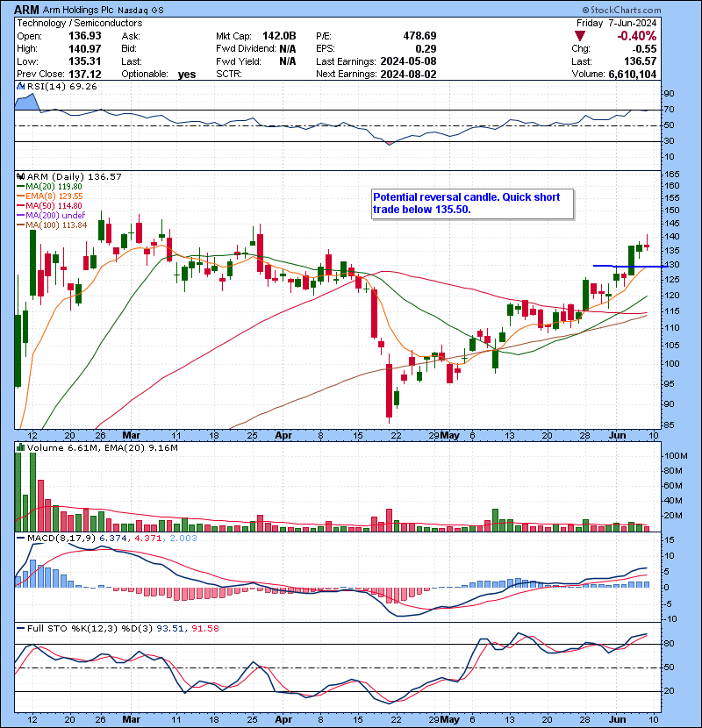Viewport: 702px width, 728px height.
Task: Click the MACD signal value 4.371
Action: [x=148, y=539]
